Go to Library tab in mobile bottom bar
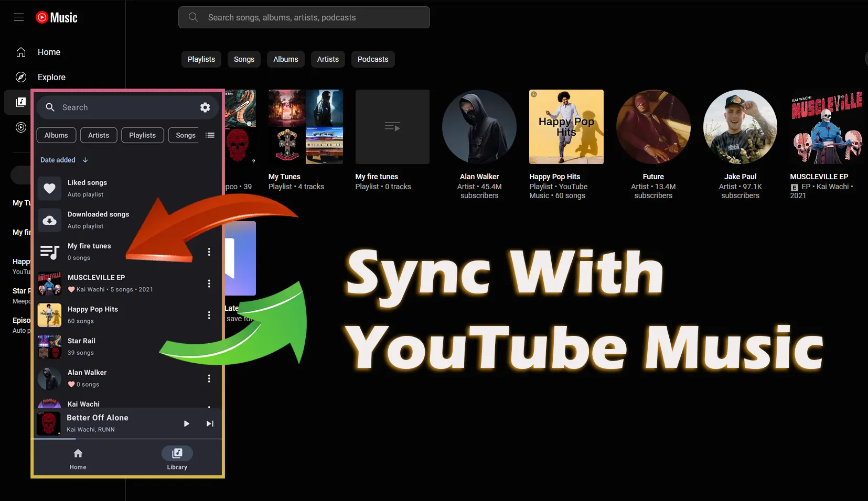The height and width of the screenshot is (501, 868). pyautogui.click(x=177, y=459)
